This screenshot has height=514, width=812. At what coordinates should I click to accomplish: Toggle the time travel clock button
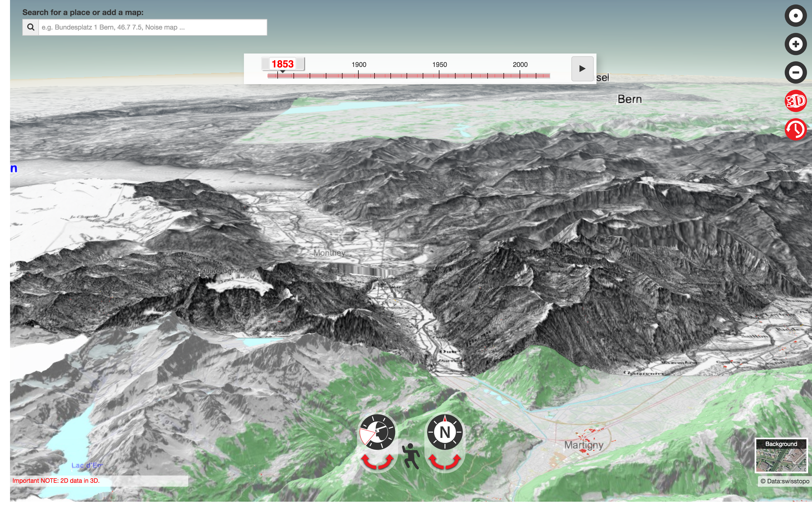[x=796, y=129]
